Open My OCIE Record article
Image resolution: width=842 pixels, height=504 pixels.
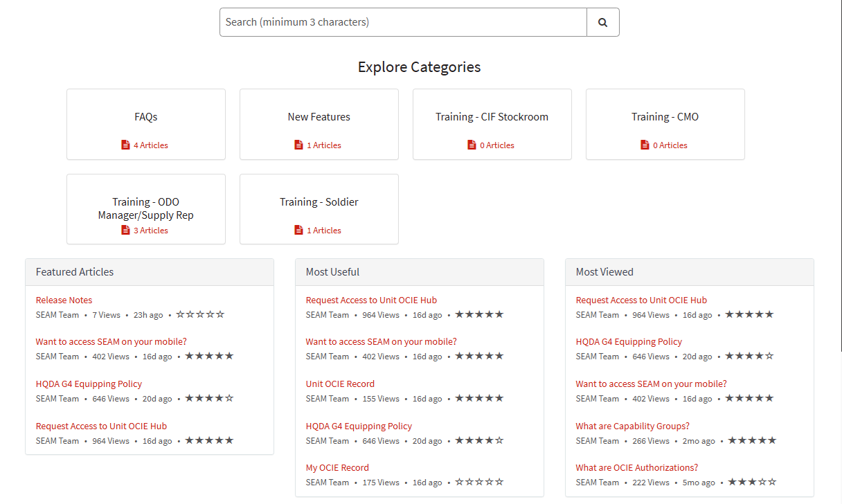[x=337, y=468]
